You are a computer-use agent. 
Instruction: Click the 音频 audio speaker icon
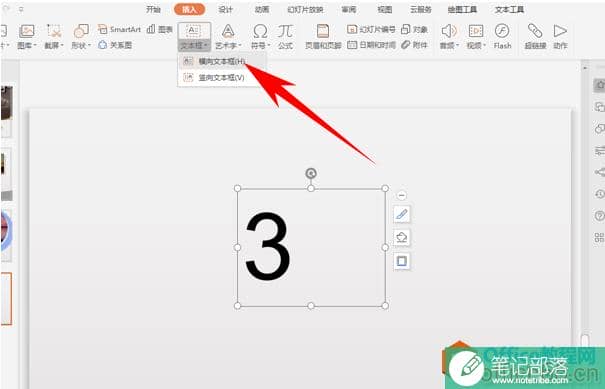click(x=449, y=31)
